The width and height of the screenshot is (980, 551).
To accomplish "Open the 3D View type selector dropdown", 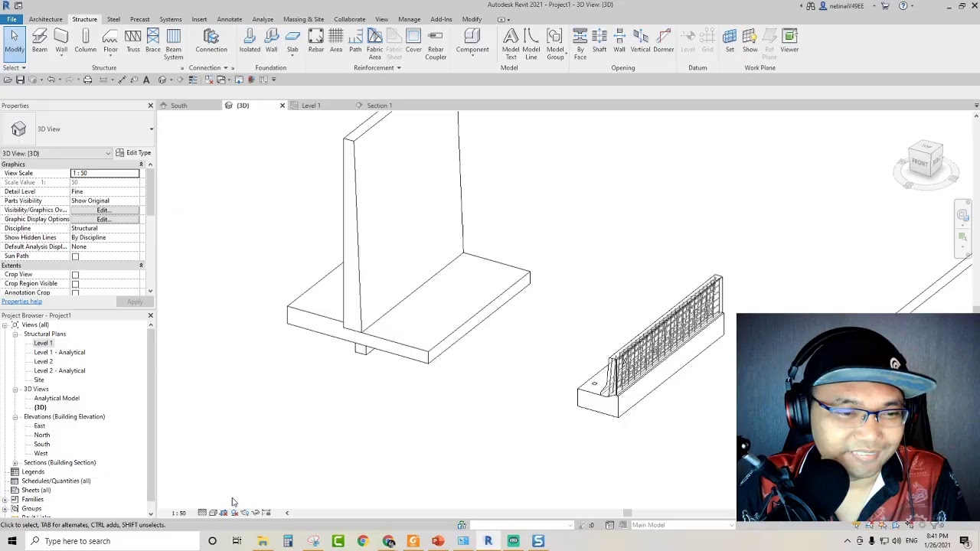I will point(151,129).
